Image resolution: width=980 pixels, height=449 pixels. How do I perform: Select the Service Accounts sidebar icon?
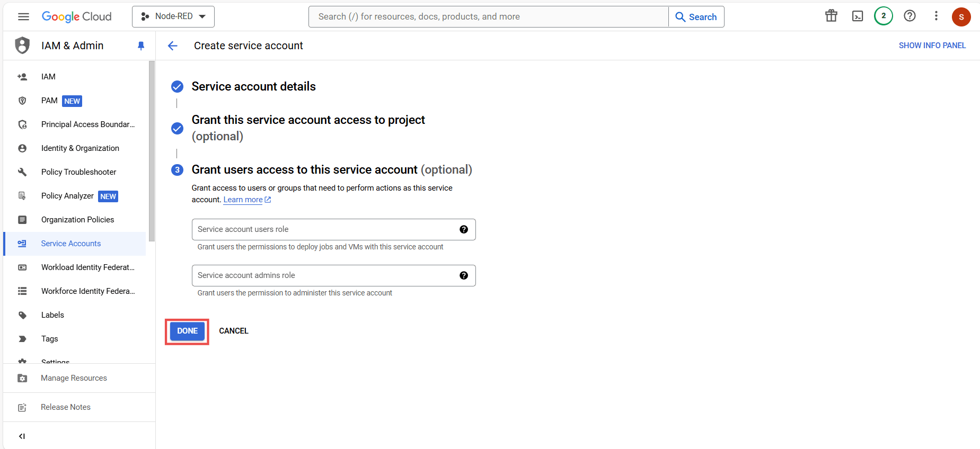pyautogui.click(x=22, y=244)
